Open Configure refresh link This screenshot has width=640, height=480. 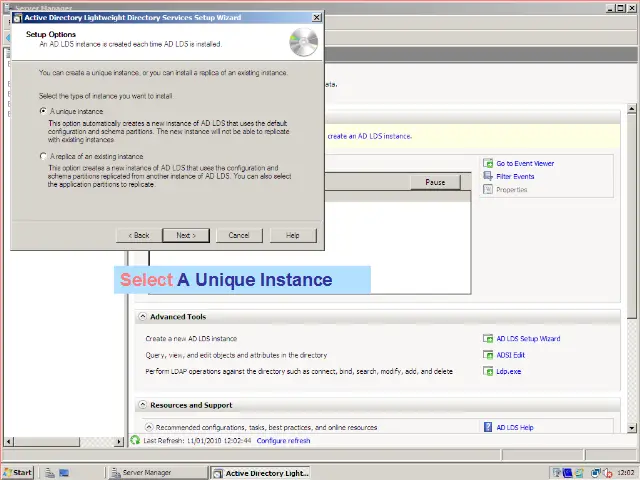point(283,441)
